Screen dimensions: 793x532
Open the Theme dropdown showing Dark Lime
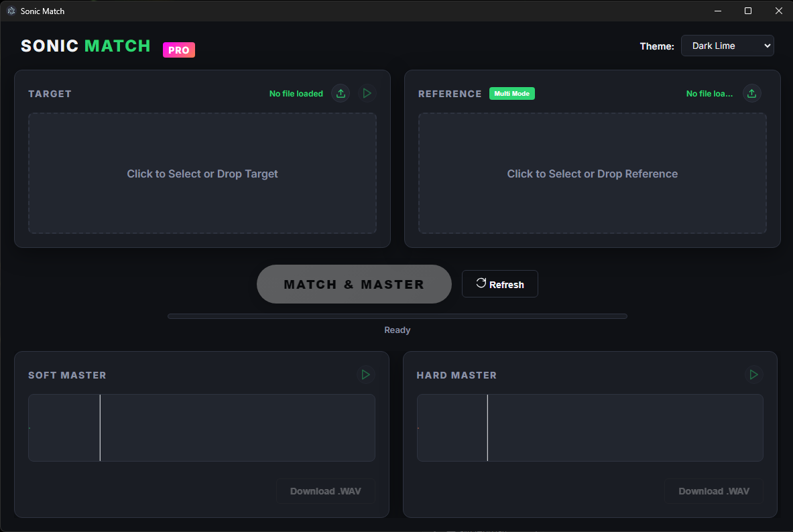pos(727,46)
